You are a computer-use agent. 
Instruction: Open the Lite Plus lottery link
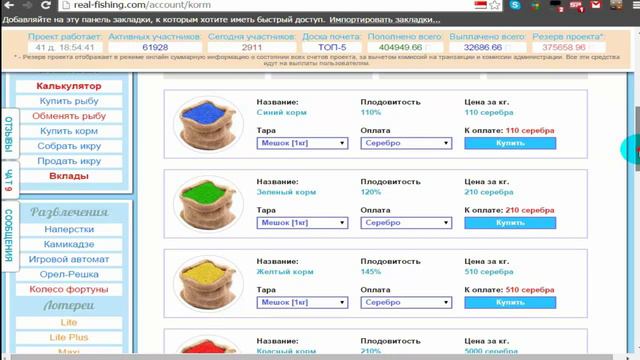tap(69, 338)
